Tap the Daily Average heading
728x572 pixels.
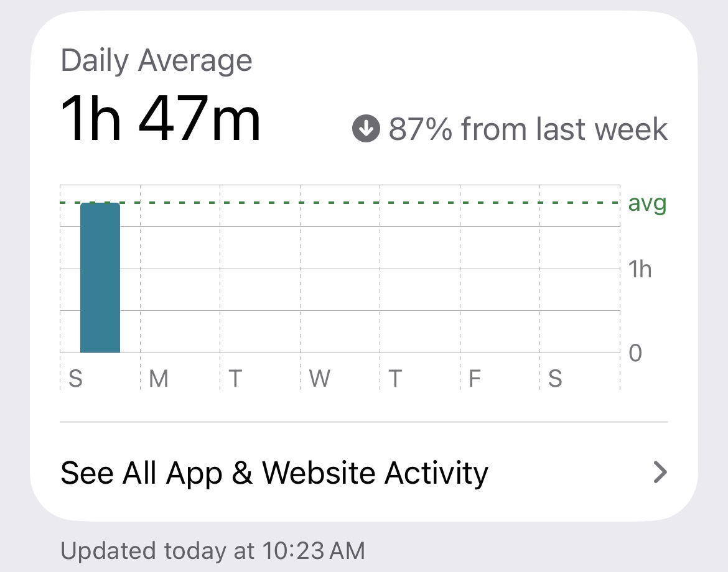click(x=156, y=61)
